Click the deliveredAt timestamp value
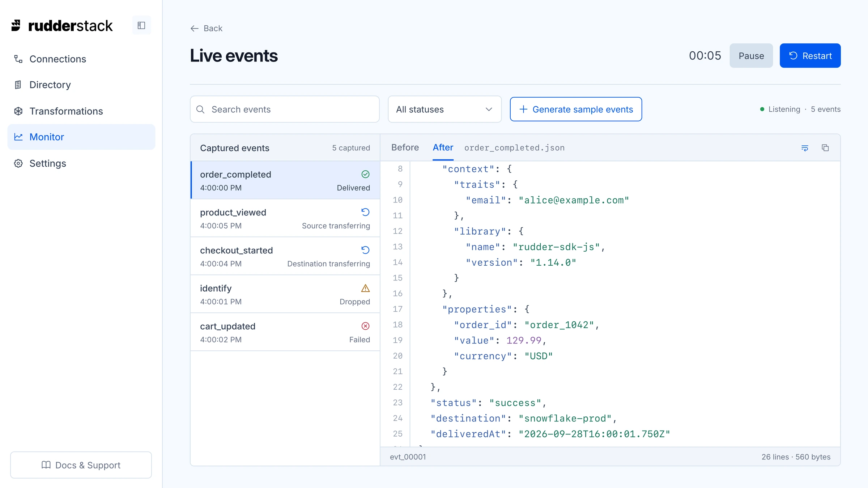Image resolution: width=868 pixels, height=488 pixels. click(x=594, y=434)
